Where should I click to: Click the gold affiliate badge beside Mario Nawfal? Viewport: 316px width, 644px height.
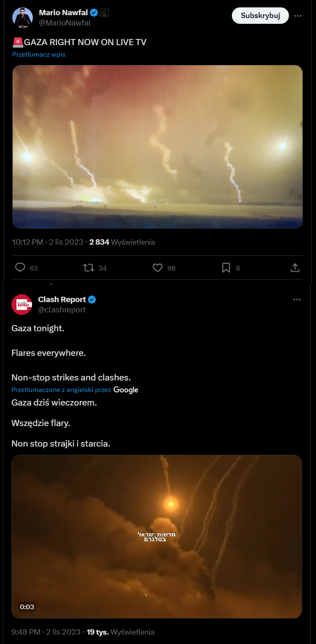click(x=105, y=13)
